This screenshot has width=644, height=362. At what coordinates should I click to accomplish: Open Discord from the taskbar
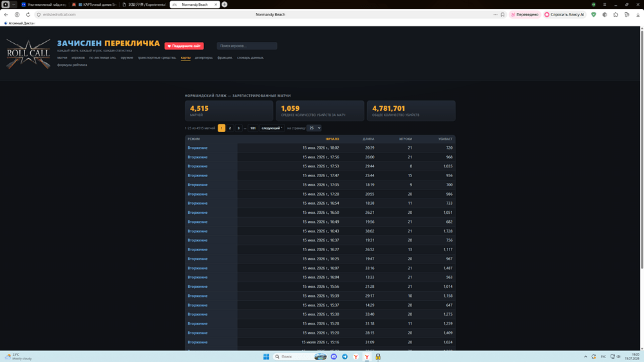pyautogui.click(x=334, y=357)
